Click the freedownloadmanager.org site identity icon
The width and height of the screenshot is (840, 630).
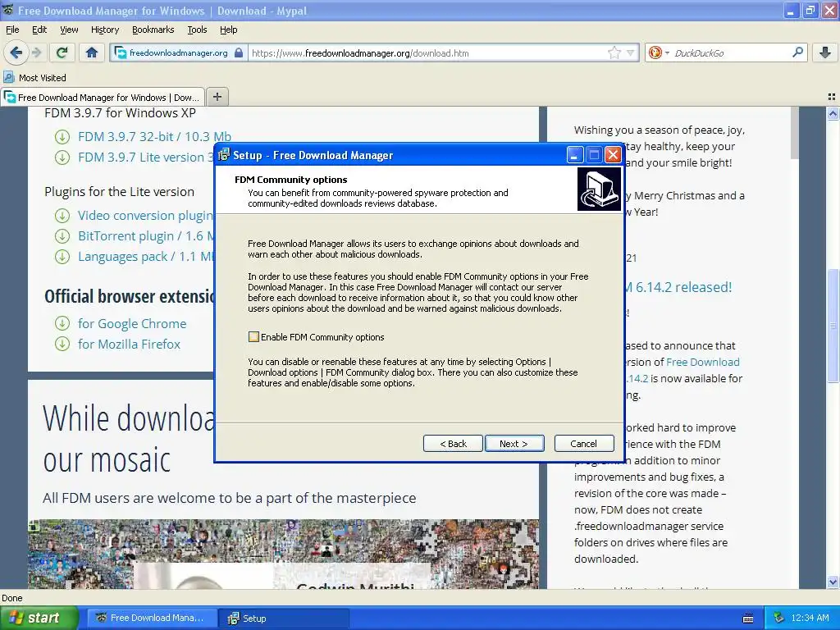[121, 52]
